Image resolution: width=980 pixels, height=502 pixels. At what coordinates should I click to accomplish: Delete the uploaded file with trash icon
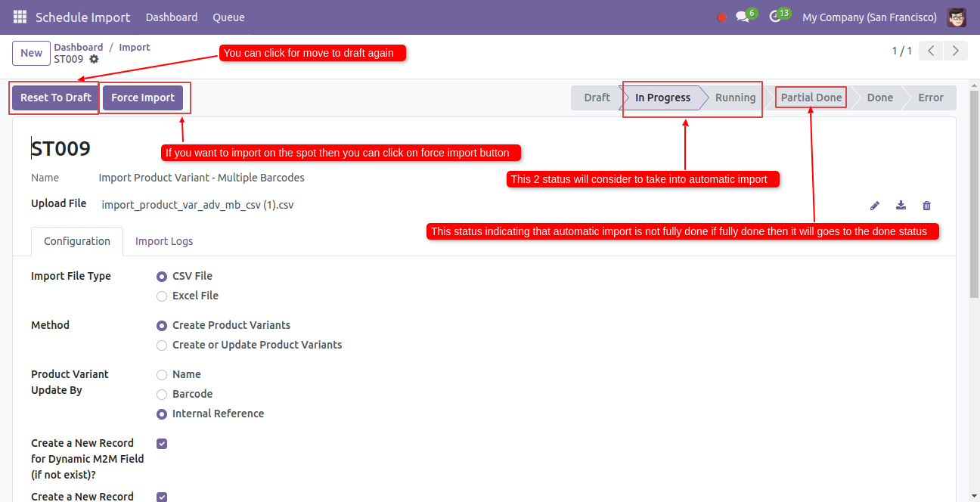[926, 206]
